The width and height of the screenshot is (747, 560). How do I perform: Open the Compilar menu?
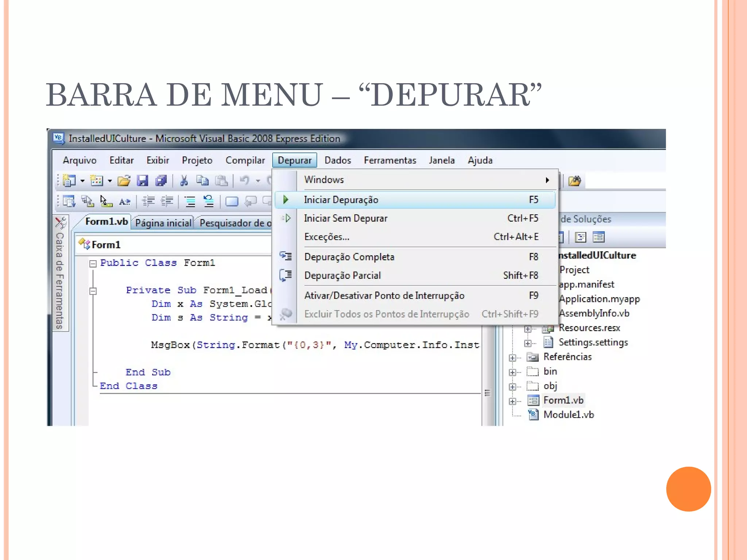[x=245, y=160]
